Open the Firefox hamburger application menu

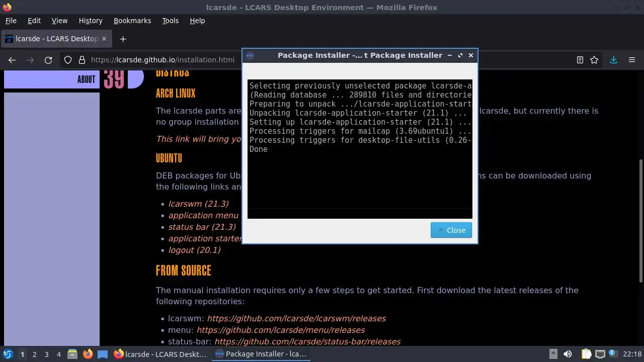(x=632, y=60)
